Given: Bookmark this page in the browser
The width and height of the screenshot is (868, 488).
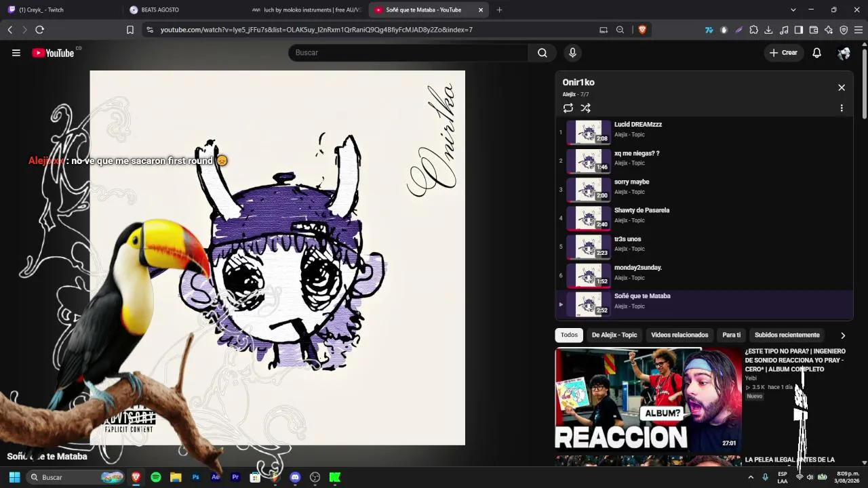Looking at the screenshot, I should coord(130,30).
